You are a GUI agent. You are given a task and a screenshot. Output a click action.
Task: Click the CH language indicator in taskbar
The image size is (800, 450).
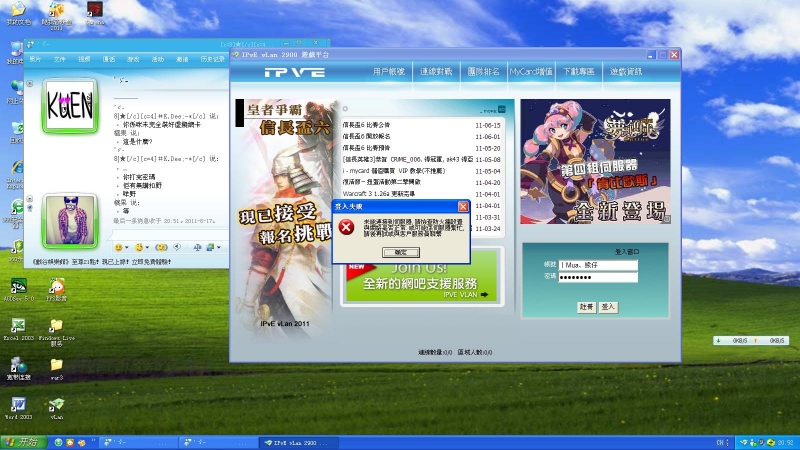point(719,443)
